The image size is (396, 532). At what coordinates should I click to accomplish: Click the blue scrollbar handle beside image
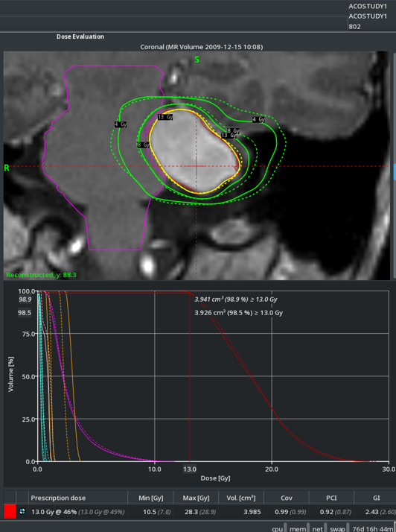pos(395,171)
